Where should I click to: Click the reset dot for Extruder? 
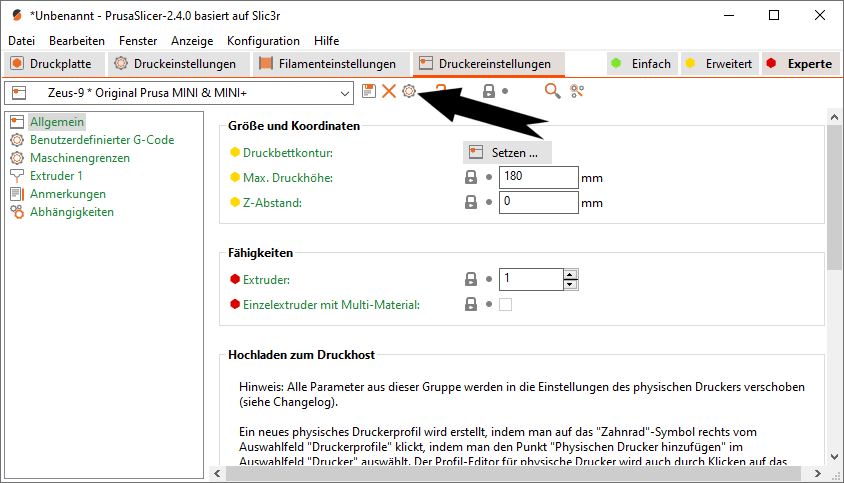pos(489,279)
